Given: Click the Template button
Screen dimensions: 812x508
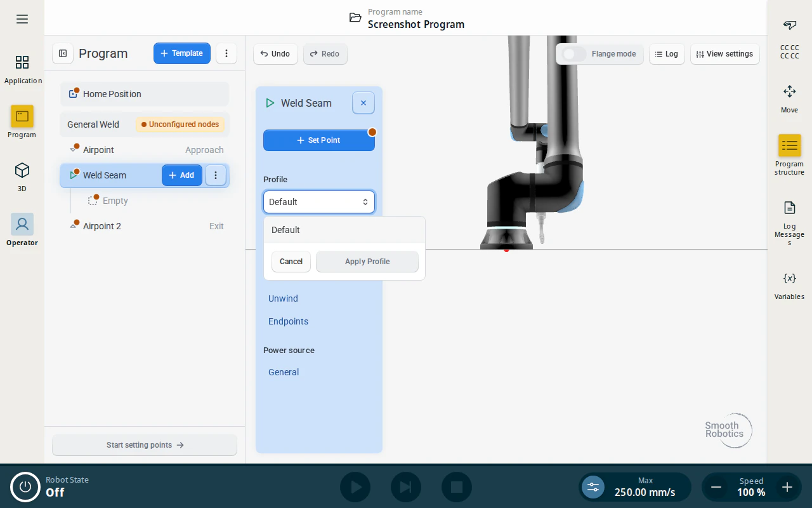Looking at the screenshot, I should tap(182, 53).
